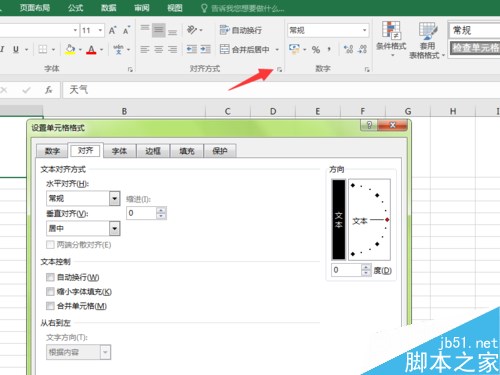The width and height of the screenshot is (500, 375).
Task: Open dialog help question mark button
Action: click(369, 125)
